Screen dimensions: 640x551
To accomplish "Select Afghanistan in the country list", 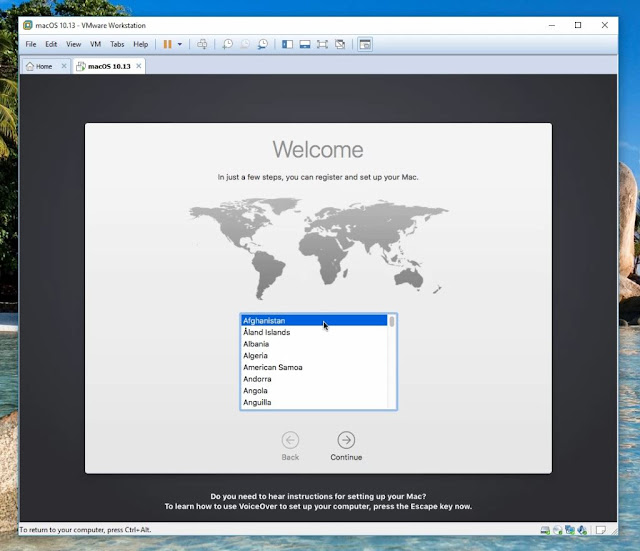I will 314,320.
